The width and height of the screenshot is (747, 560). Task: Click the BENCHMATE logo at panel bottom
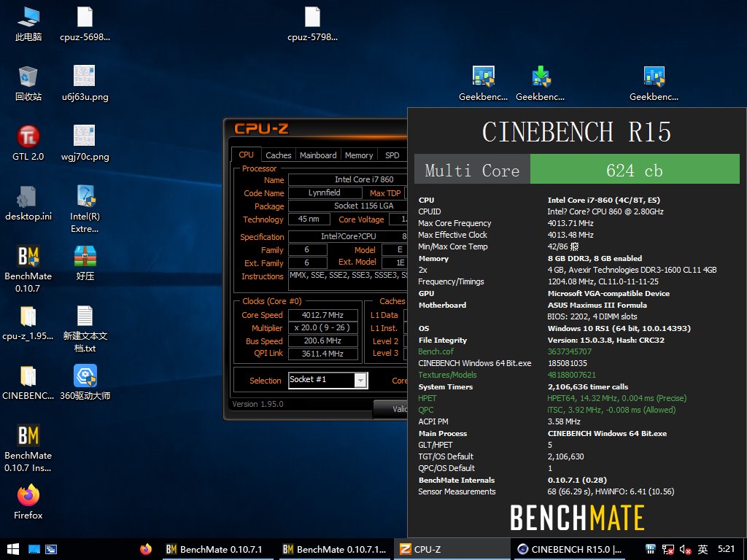(577, 518)
